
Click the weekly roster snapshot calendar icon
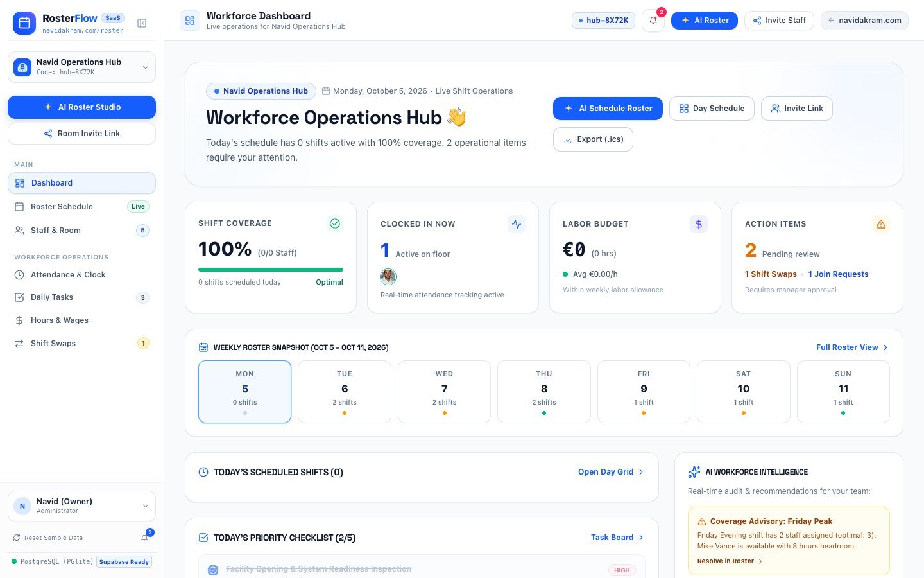pyautogui.click(x=203, y=347)
